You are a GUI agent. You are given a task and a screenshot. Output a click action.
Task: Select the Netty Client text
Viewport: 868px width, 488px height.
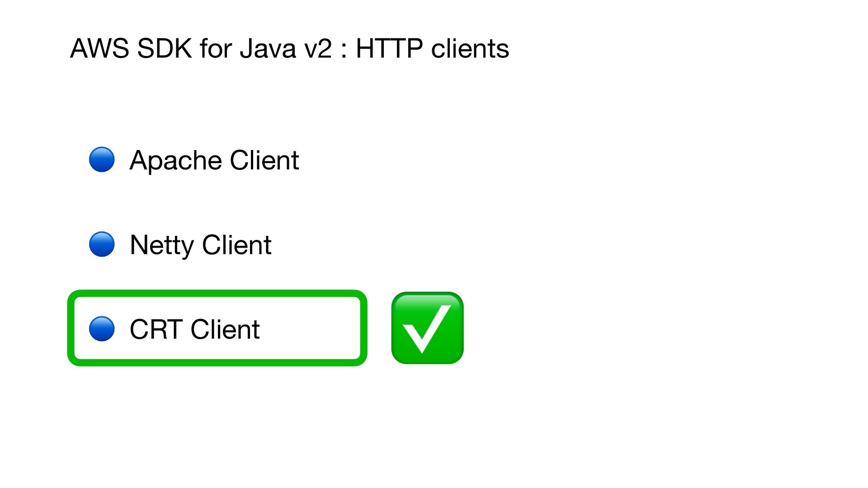pos(200,245)
